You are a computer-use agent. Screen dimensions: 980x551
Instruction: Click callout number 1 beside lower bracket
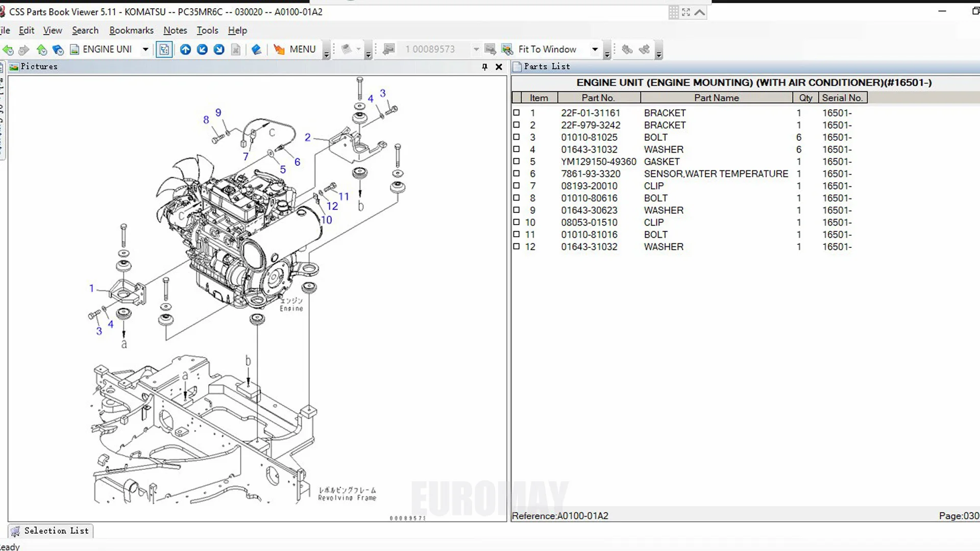pyautogui.click(x=92, y=288)
